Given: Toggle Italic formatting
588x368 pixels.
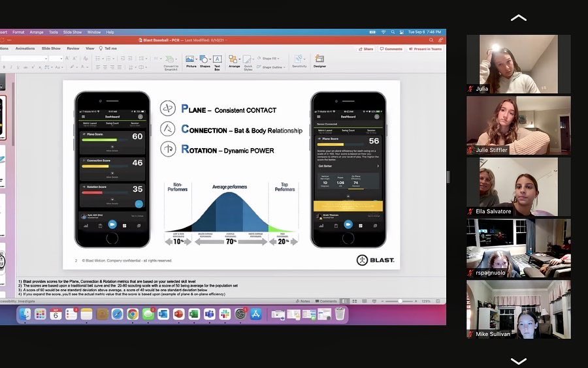Looking at the screenshot, I should [11, 67].
